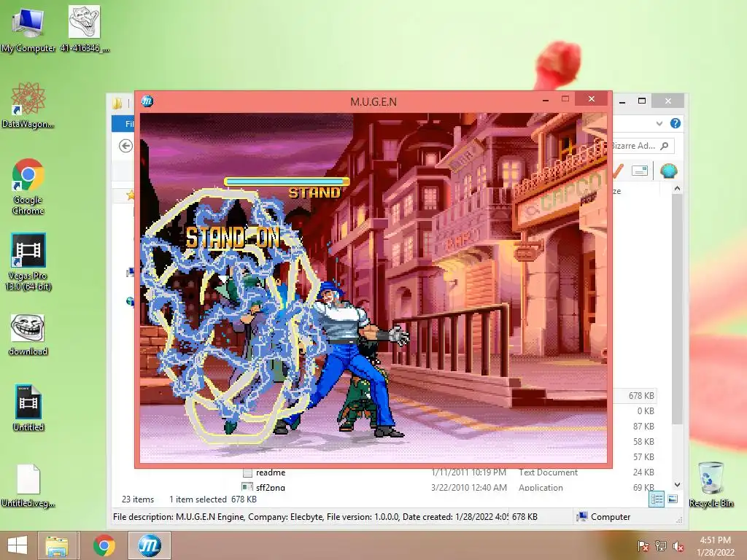Click M.U.G.E.N window title bar icon
Screen dimensions: 747x560
(x=147, y=101)
